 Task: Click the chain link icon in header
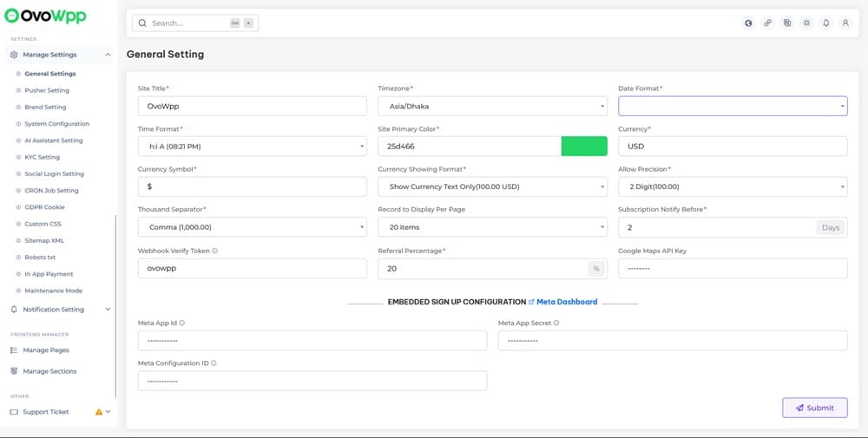tap(767, 23)
